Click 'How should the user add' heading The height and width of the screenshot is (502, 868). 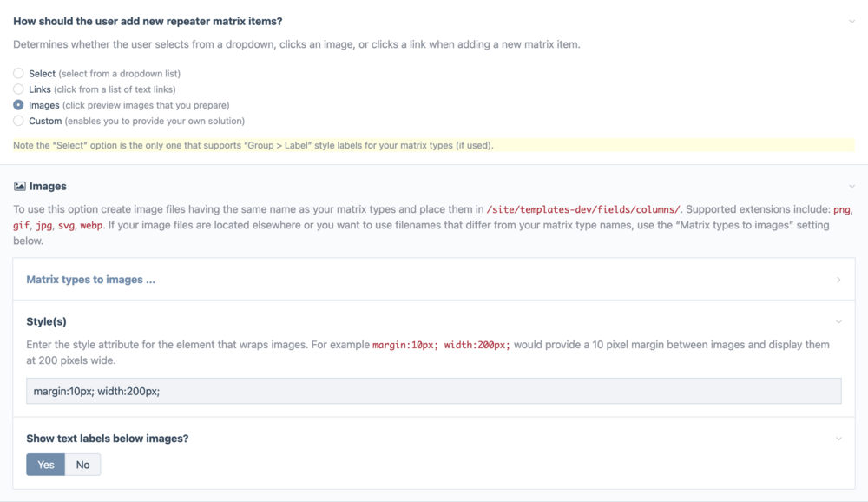(x=148, y=21)
